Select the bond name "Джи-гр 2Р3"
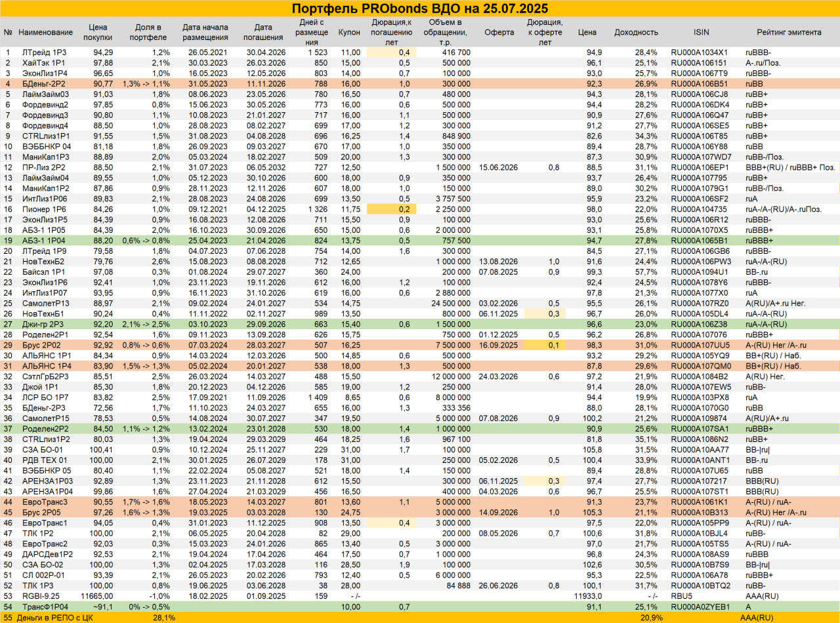840x623 pixels. tap(43, 324)
